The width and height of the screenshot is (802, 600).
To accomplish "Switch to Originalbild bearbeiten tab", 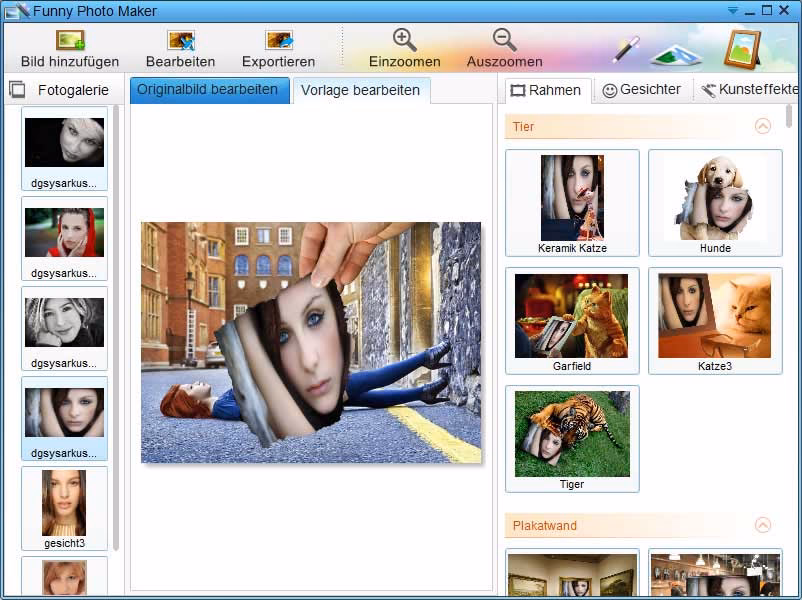I will pos(208,90).
